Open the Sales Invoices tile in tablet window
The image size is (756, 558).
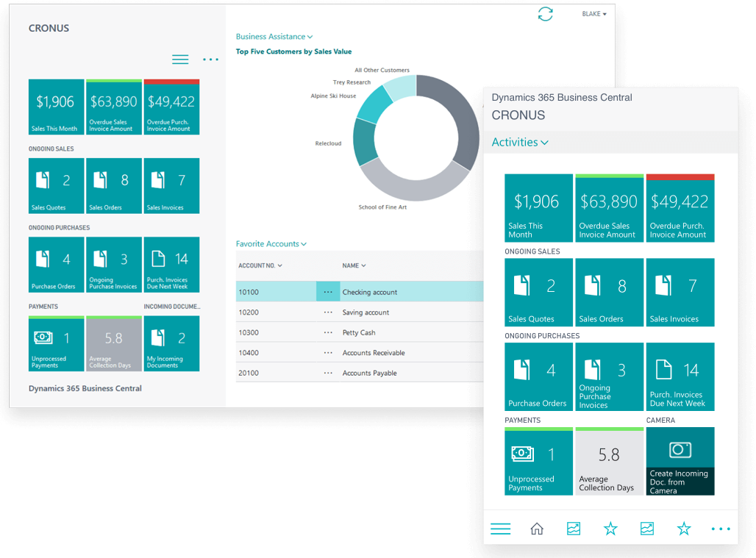click(171, 185)
